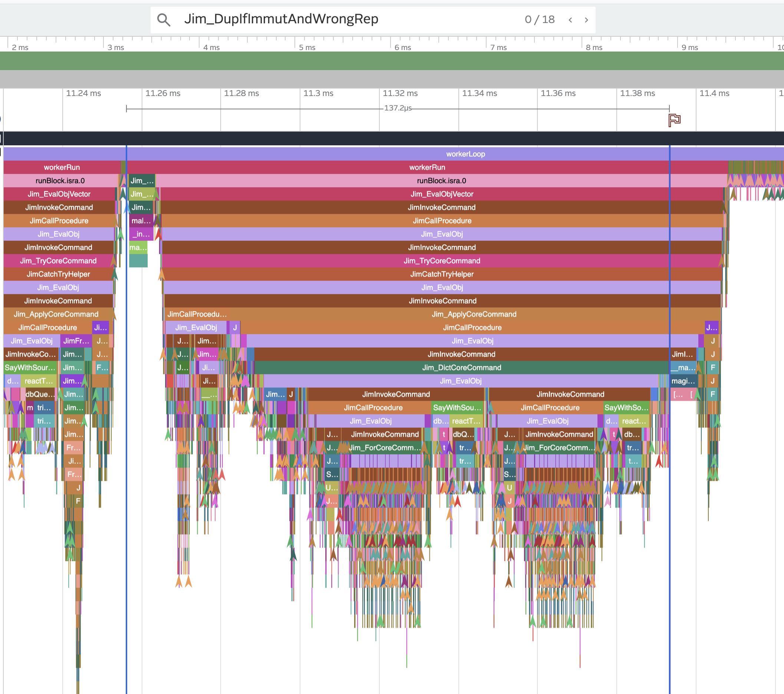Select the center Jim_ApplyCoreCommand slice
This screenshot has width=784, height=694.
pyautogui.click(x=474, y=314)
